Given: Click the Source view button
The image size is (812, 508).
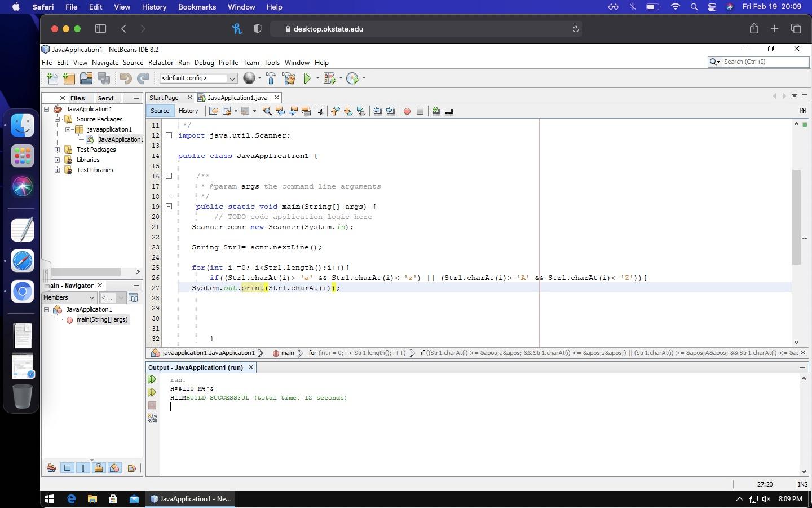Looking at the screenshot, I should point(160,111).
